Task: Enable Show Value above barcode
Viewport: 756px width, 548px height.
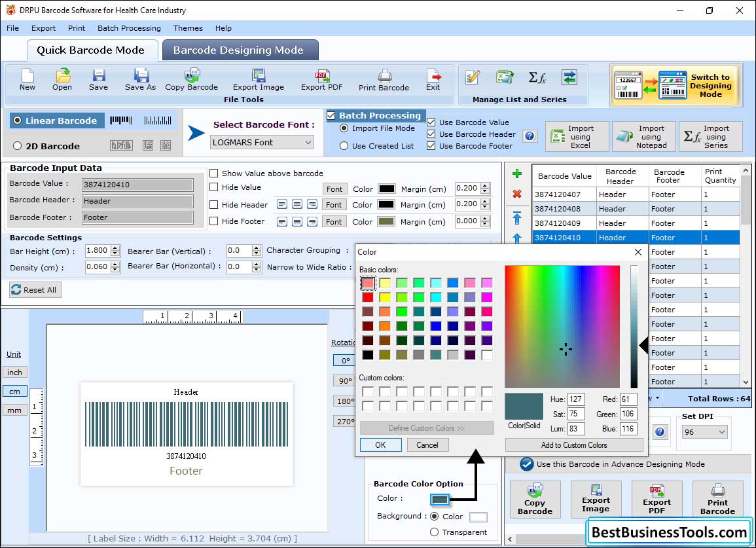Action: tap(213, 174)
